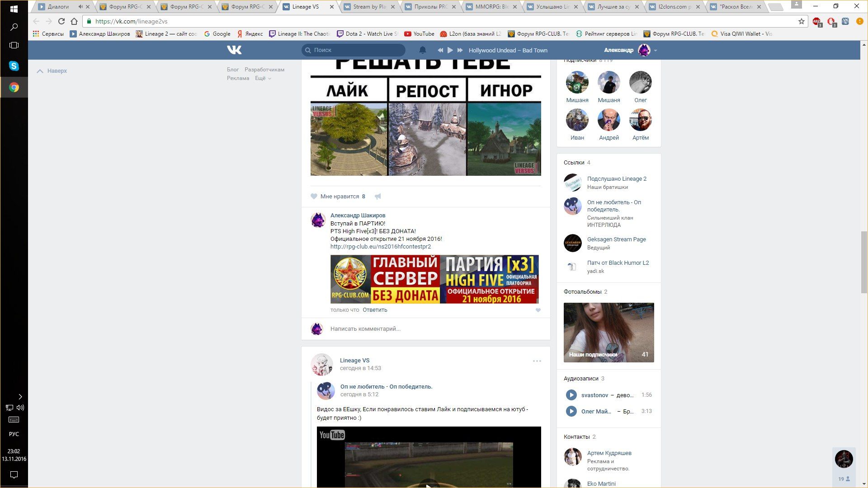Switch to the Диалоги browser tab
The image size is (868, 488).
tap(58, 7)
